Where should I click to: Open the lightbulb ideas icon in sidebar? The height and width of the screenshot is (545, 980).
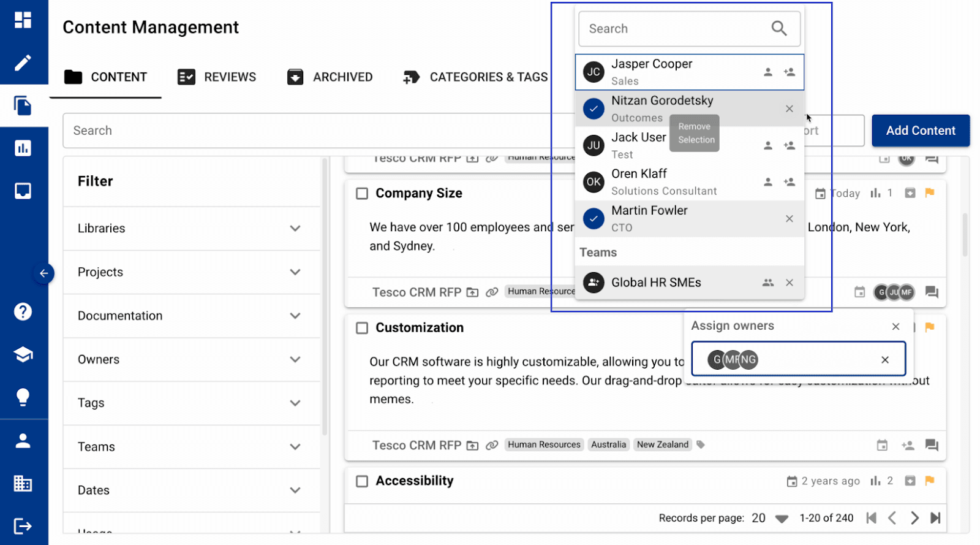[23, 397]
